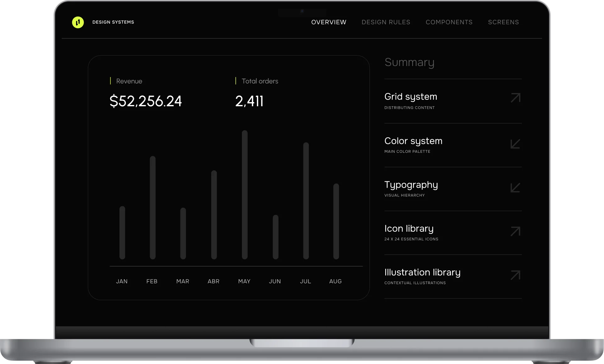Click the lime green logo icon
The image size is (604, 364).
[x=78, y=22]
